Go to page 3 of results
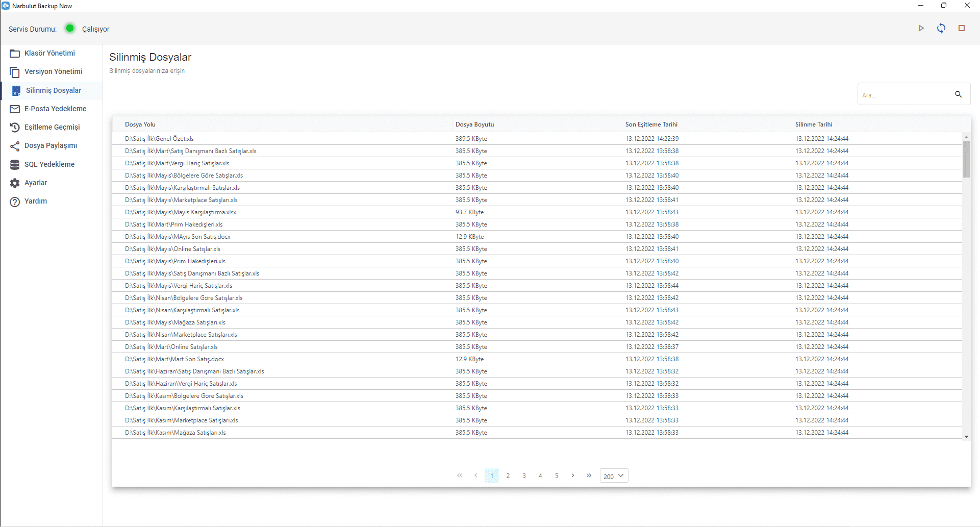980x527 pixels. [x=524, y=476]
